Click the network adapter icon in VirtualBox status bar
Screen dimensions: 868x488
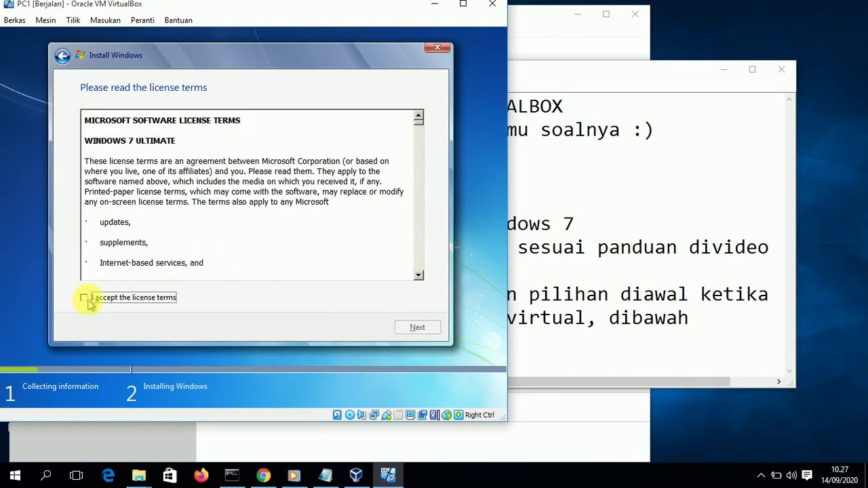coord(374,415)
